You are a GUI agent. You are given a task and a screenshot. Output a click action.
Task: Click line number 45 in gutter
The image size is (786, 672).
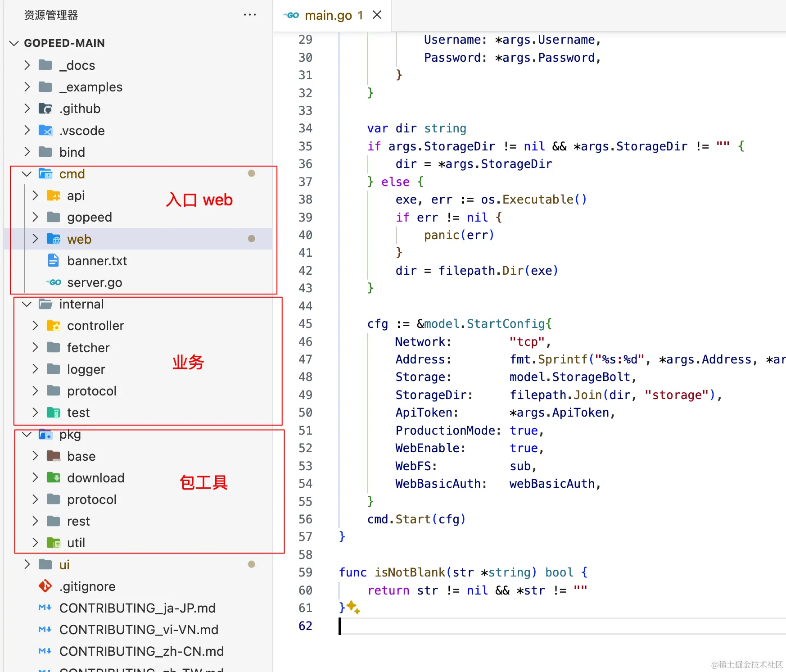(x=305, y=324)
